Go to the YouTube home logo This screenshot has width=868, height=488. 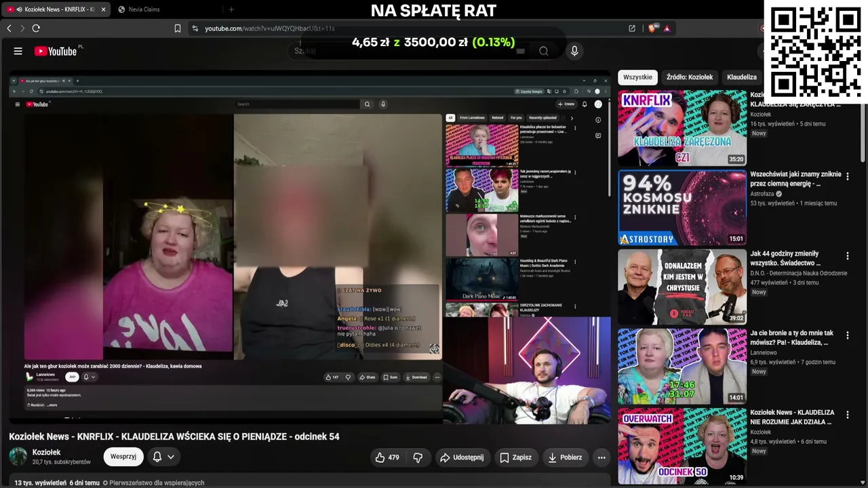pos(56,51)
